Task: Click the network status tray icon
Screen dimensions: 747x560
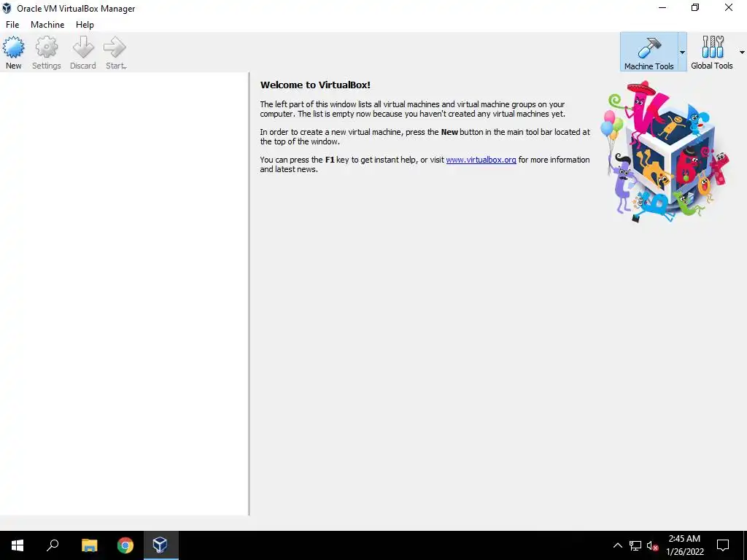Action: point(635,545)
